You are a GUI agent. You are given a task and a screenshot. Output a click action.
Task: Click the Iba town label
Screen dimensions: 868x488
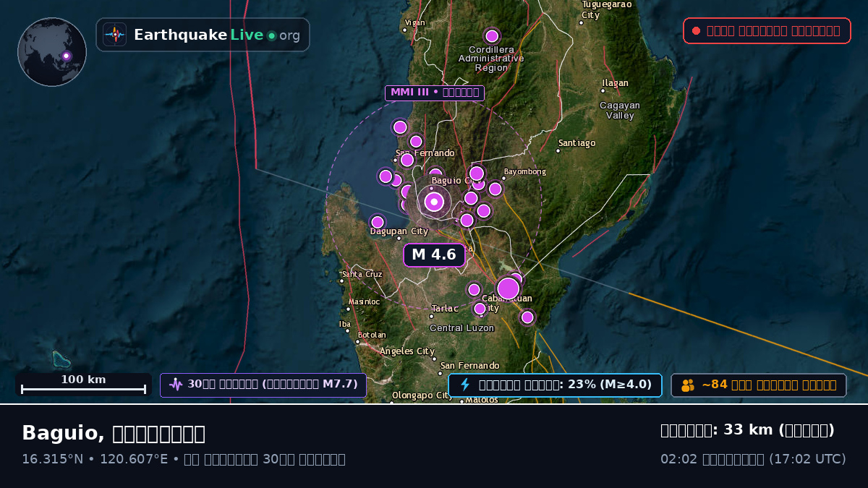(345, 324)
